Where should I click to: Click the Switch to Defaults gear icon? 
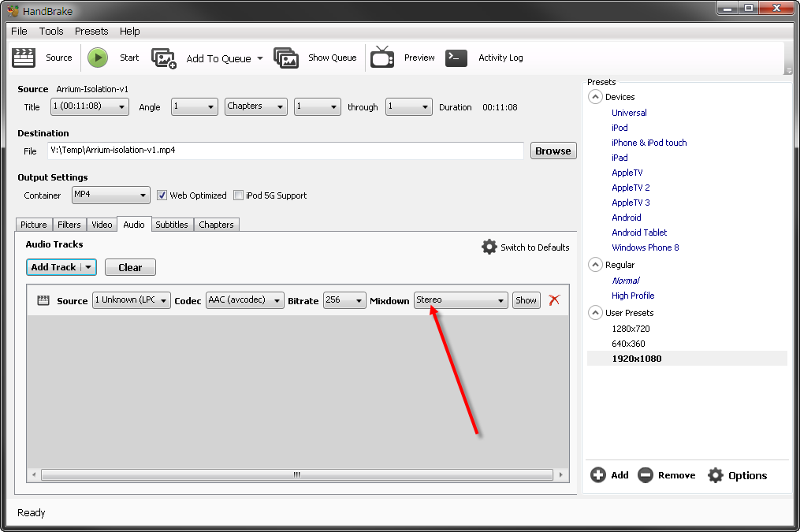(x=489, y=247)
